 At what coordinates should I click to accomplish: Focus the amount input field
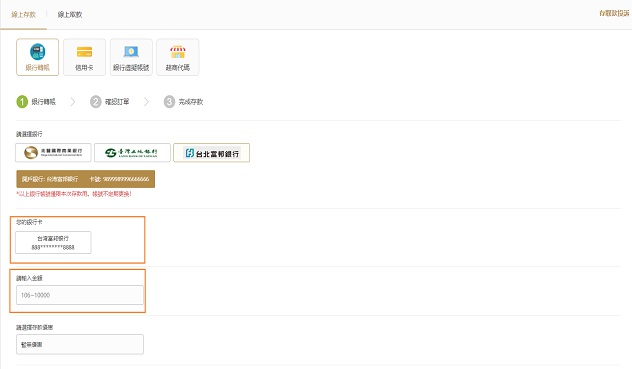(80, 295)
